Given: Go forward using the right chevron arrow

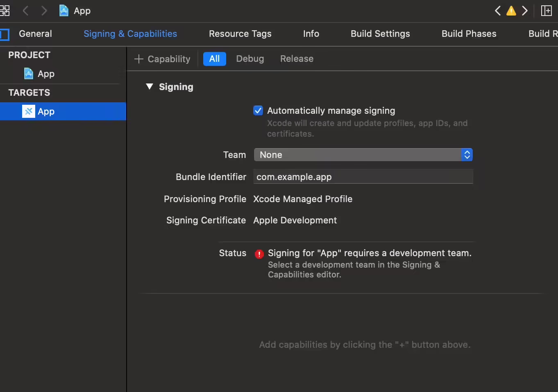Looking at the screenshot, I should tap(44, 11).
